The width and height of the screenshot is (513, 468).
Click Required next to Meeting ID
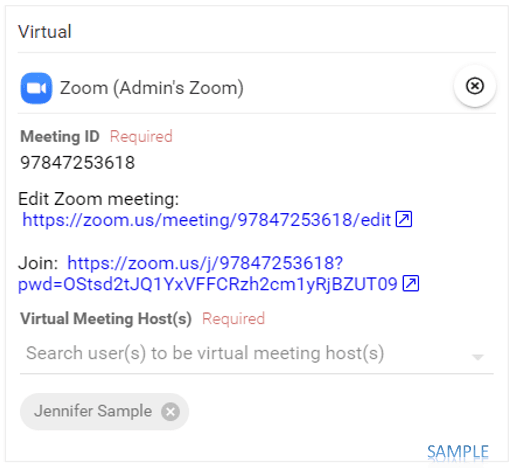click(x=141, y=136)
